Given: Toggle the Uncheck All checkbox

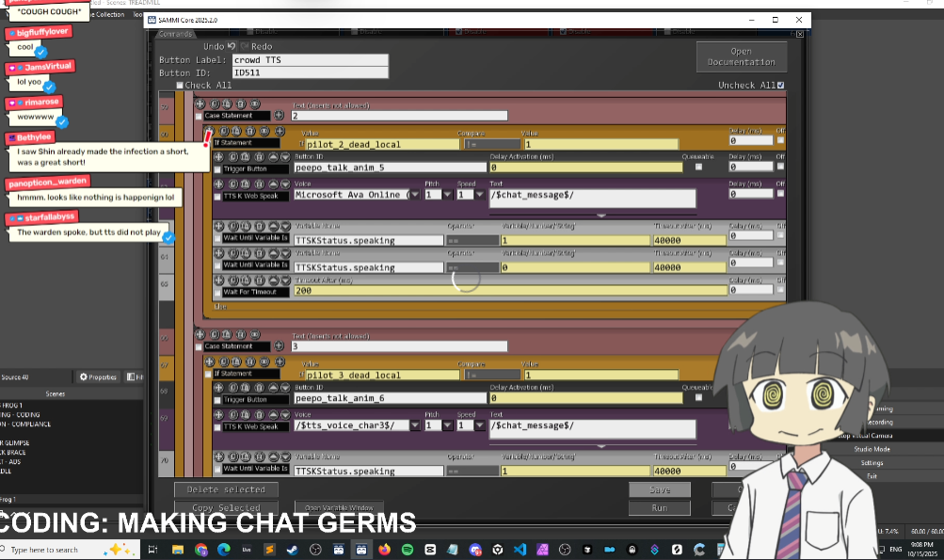Looking at the screenshot, I should (780, 86).
